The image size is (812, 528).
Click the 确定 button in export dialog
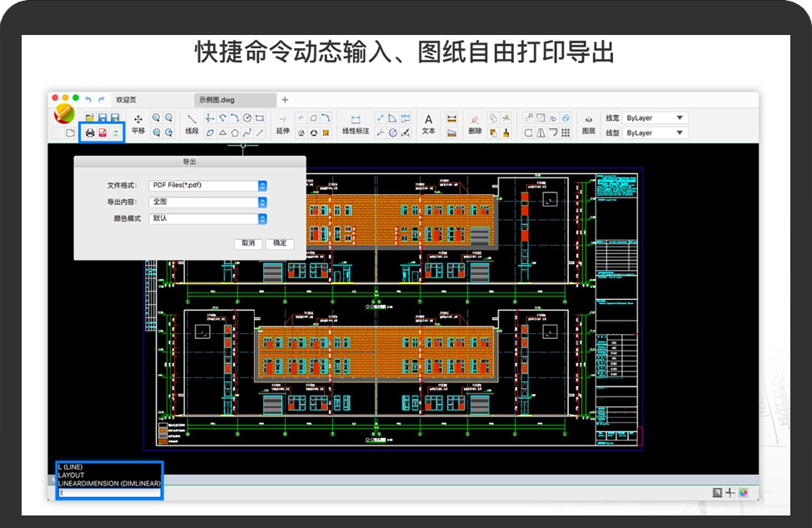280,243
